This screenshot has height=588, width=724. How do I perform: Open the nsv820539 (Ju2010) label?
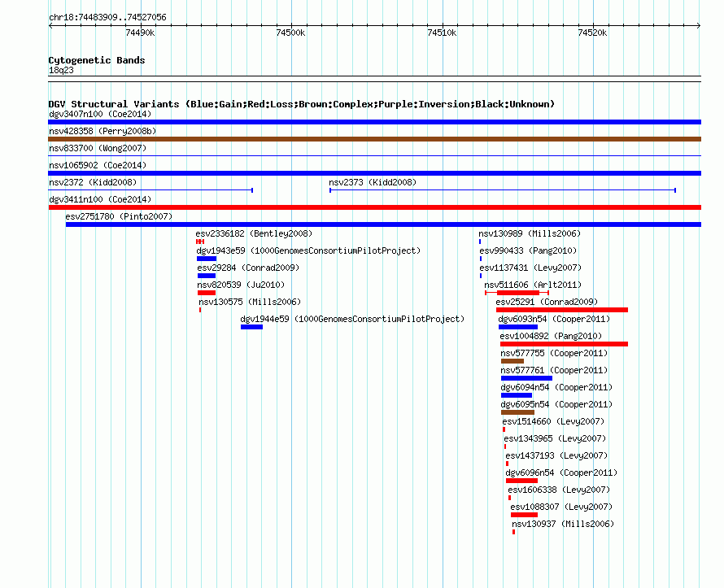point(241,285)
